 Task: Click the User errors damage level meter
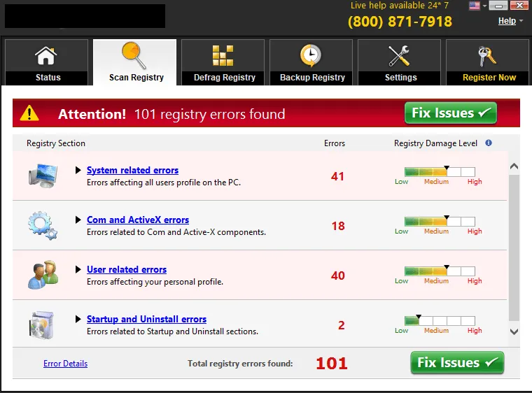tap(440, 271)
